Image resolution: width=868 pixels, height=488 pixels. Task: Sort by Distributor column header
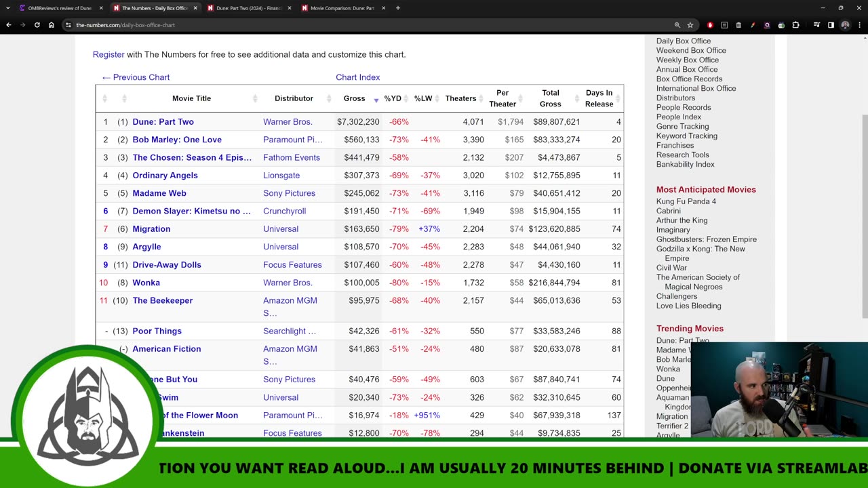pos(294,98)
